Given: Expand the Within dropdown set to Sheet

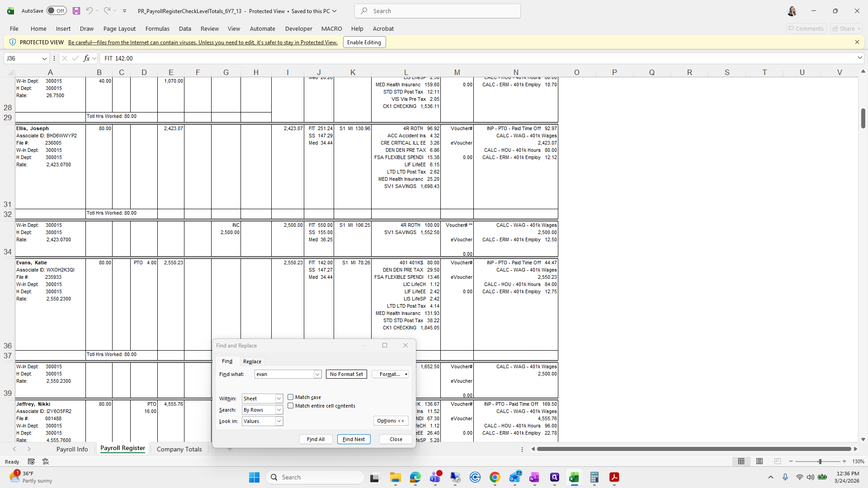Looking at the screenshot, I should (x=279, y=399).
